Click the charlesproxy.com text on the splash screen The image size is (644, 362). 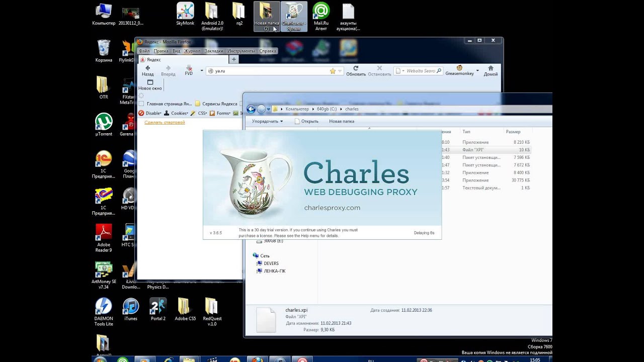332,208
